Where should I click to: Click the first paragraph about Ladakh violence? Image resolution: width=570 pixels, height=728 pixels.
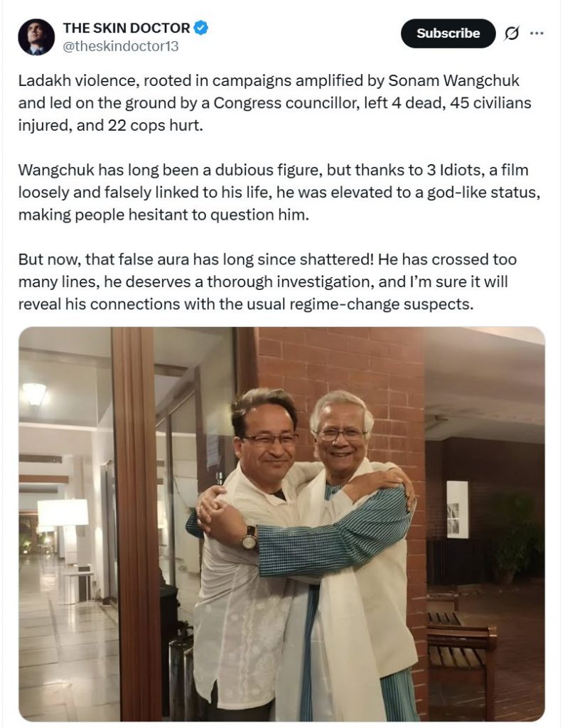pyautogui.click(x=275, y=102)
